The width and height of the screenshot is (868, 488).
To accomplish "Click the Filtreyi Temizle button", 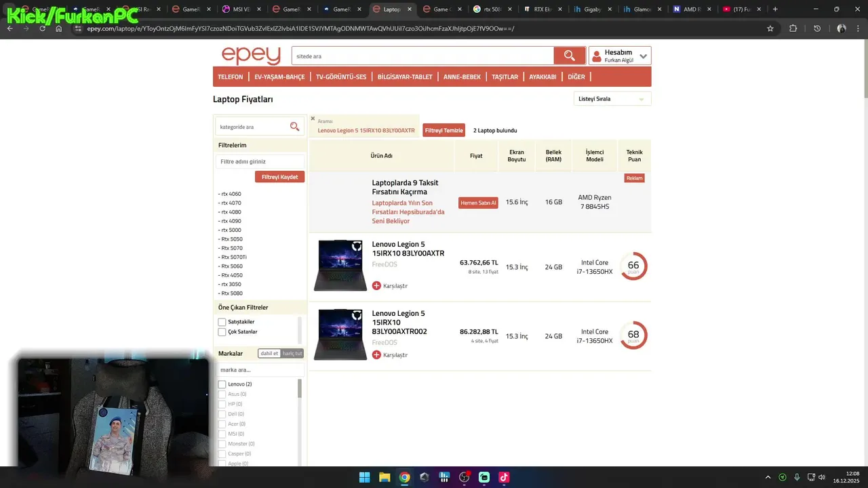I will pyautogui.click(x=443, y=130).
